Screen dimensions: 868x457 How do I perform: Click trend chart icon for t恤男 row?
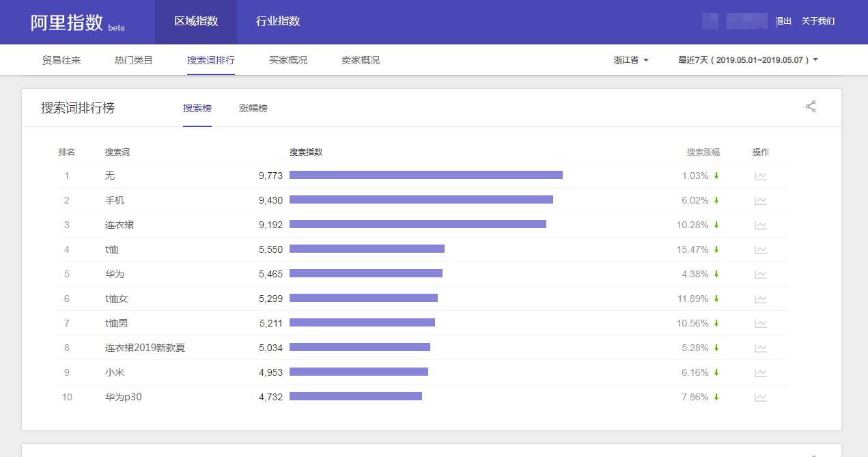[760, 324]
